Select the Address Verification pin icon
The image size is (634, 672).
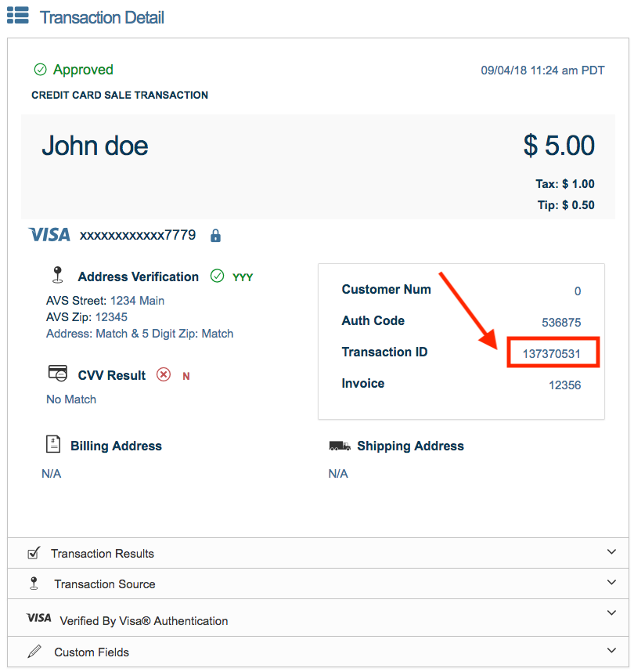tap(53, 276)
